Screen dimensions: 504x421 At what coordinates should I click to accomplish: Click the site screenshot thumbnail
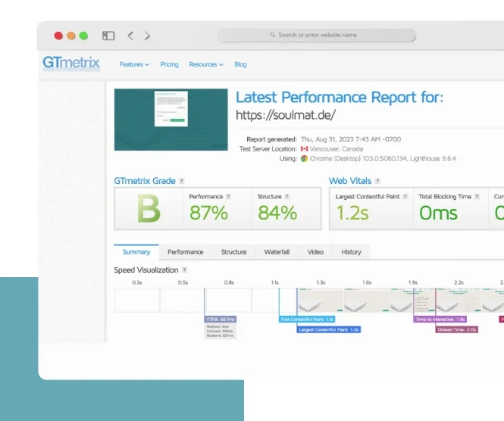(x=171, y=120)
